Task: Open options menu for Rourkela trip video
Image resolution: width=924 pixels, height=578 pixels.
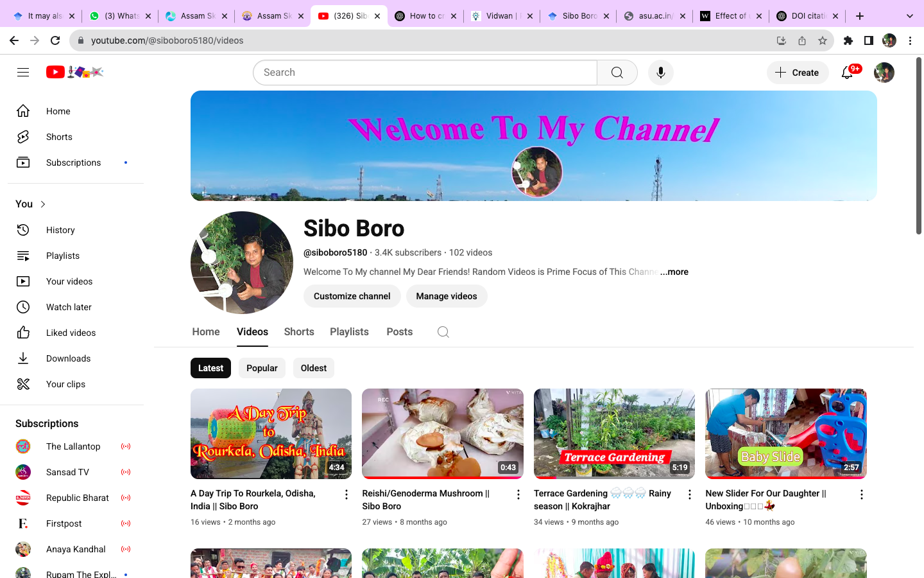Action: click(346, 495)
